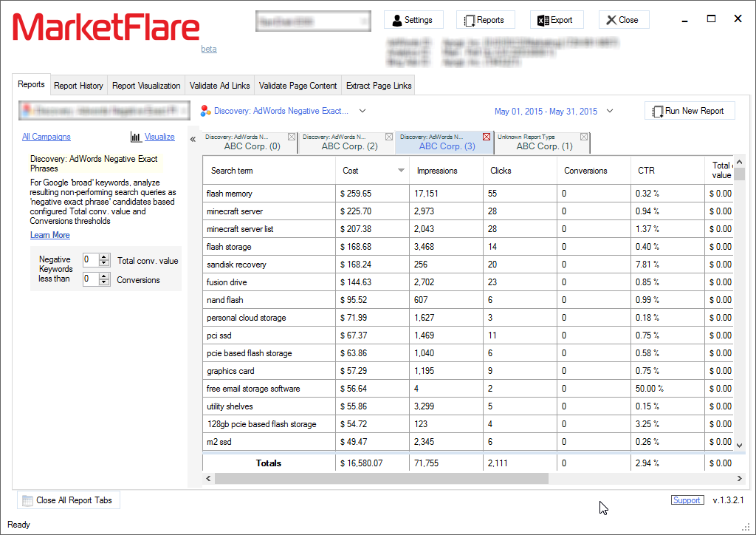Click the table's scroll down arrow

click(x=740, y=445)
